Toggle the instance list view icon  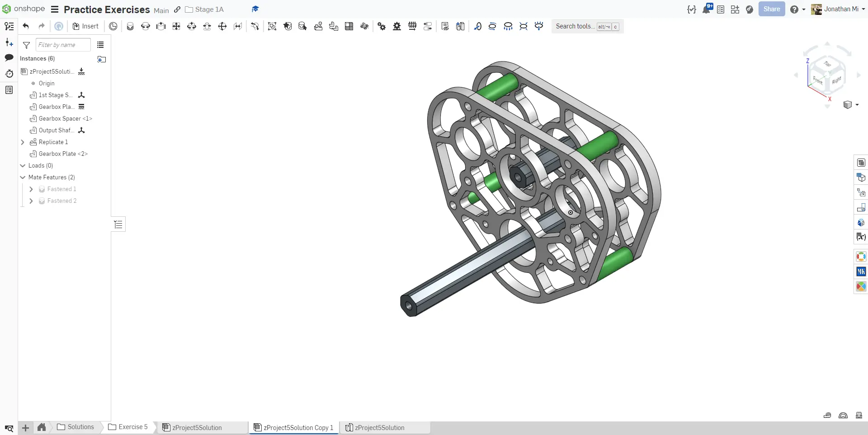100,45
